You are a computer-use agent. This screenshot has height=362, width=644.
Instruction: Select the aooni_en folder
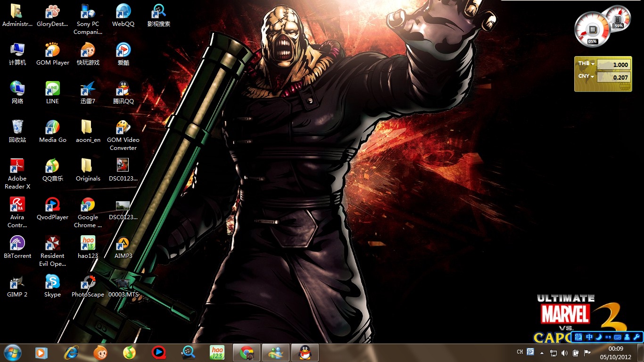pyautogui.click(x=88, y=132)
